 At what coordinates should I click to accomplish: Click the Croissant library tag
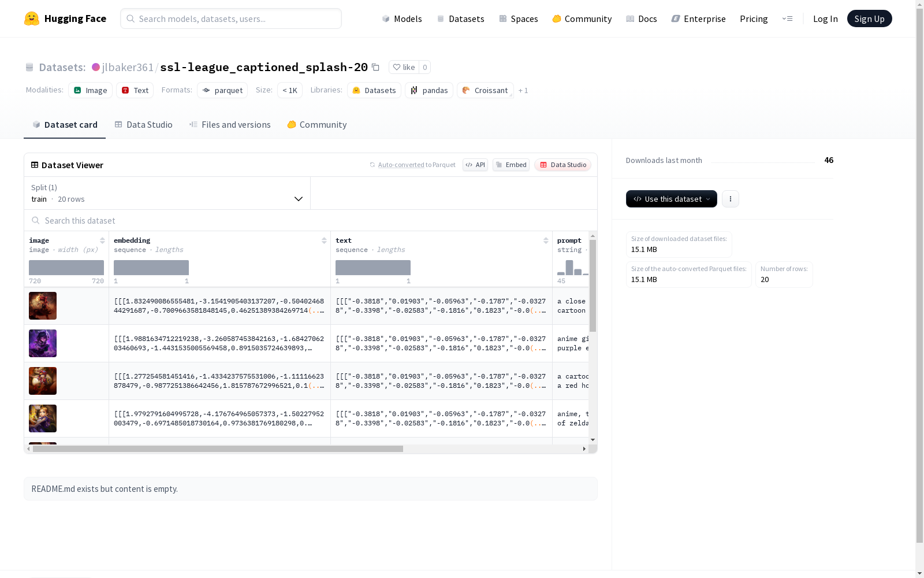[485, 90]
